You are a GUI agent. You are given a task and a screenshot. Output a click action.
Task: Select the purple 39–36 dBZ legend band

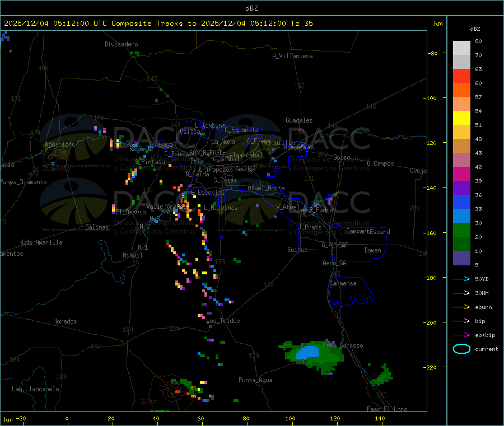[461, 188]
